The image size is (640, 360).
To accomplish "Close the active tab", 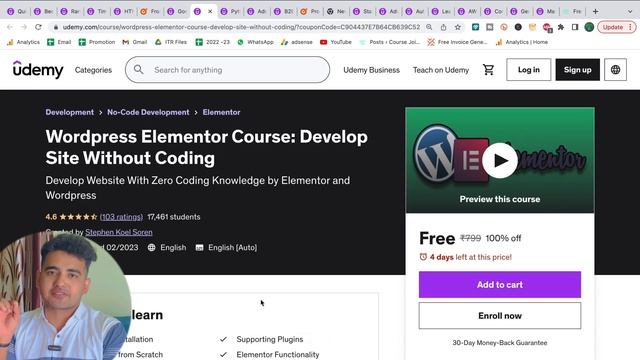I will tap(210, 11).
